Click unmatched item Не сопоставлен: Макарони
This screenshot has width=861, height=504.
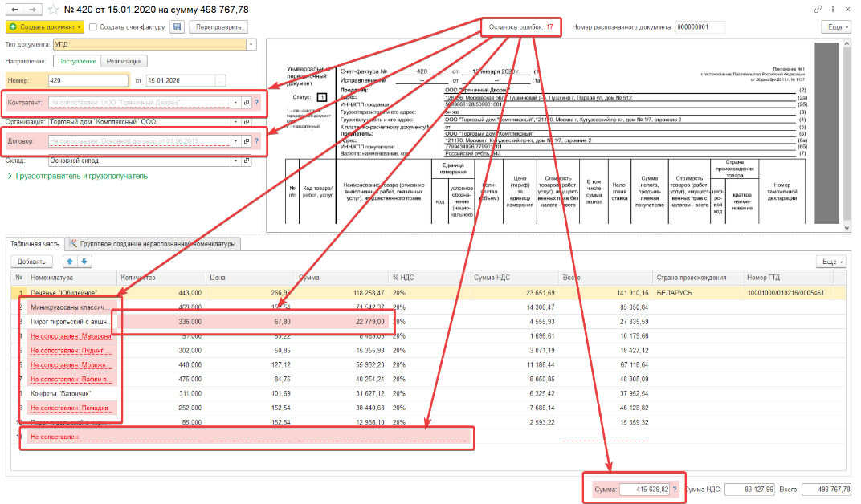71,336
